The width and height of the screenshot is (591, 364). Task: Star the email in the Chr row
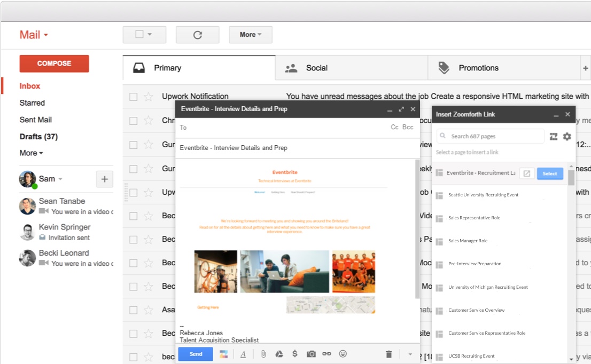(149, 121)
